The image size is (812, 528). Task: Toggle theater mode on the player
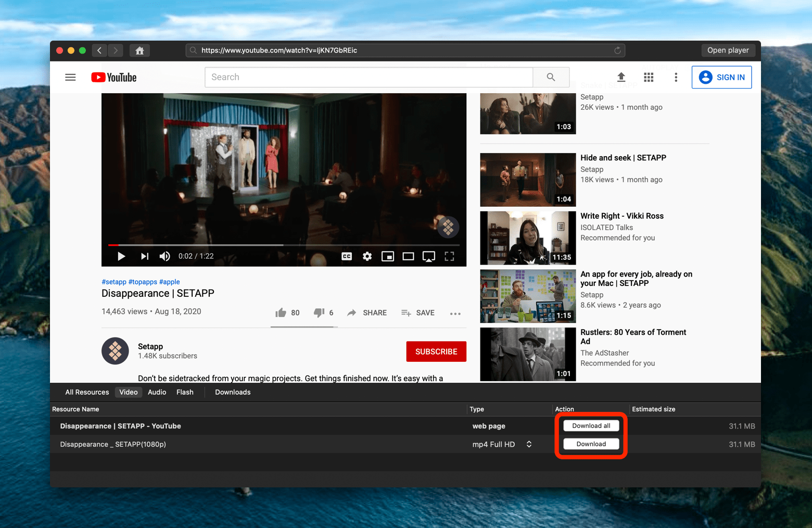pos(408,256)
